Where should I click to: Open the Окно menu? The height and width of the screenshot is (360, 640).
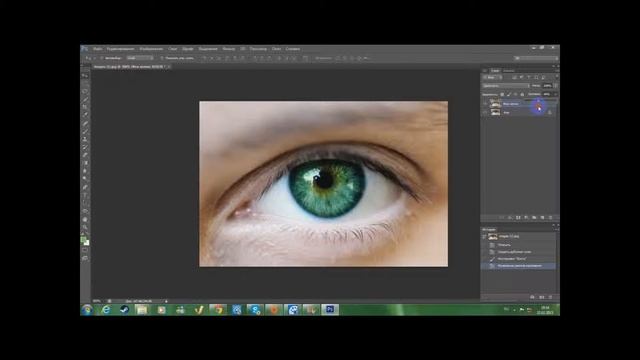[276, 49]
